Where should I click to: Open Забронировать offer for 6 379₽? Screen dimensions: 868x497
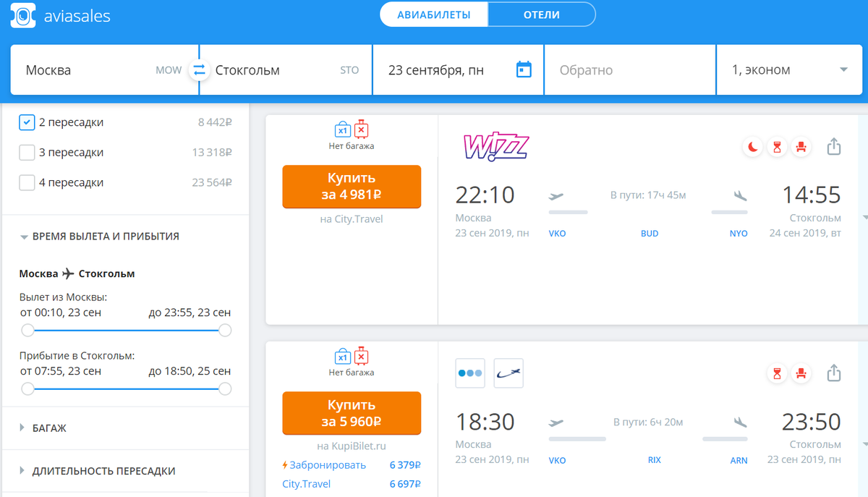pyautogui.click(x=352, y=465)
